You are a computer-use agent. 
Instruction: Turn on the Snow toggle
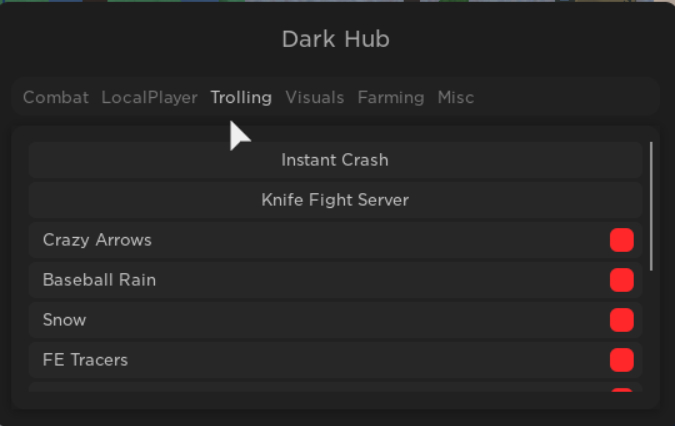pos(622,320)
